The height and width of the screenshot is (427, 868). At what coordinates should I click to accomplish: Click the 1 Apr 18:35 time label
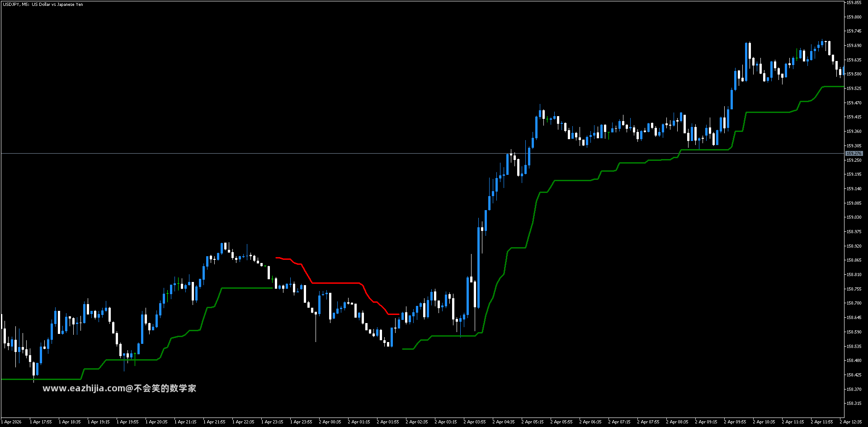[70, 422]
